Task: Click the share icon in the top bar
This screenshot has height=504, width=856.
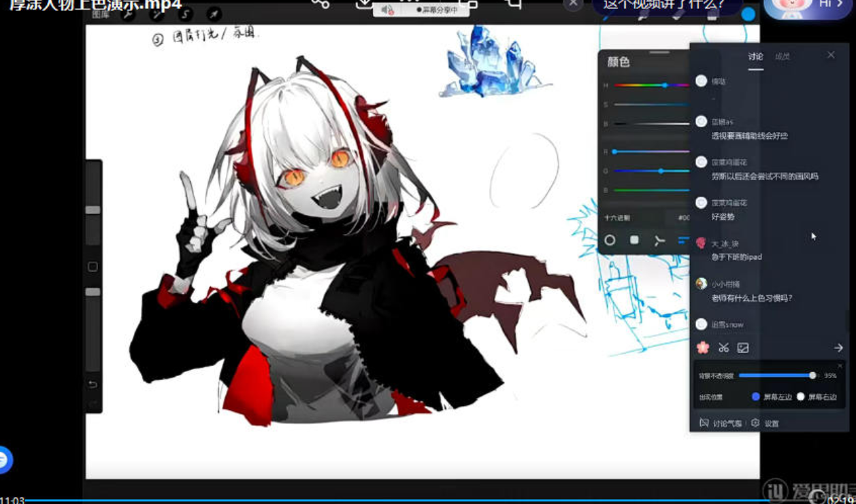Action: [x=320, y=3]
